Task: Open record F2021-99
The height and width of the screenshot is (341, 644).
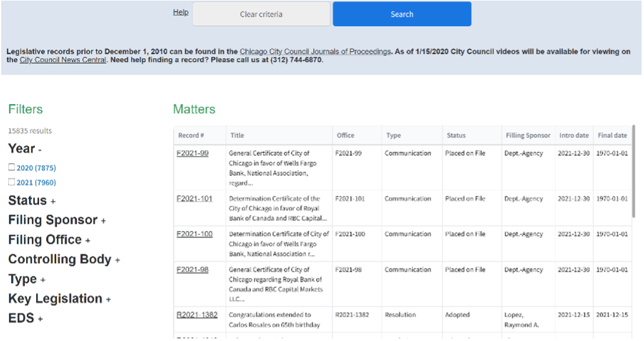Action: (x=193, y=153)
